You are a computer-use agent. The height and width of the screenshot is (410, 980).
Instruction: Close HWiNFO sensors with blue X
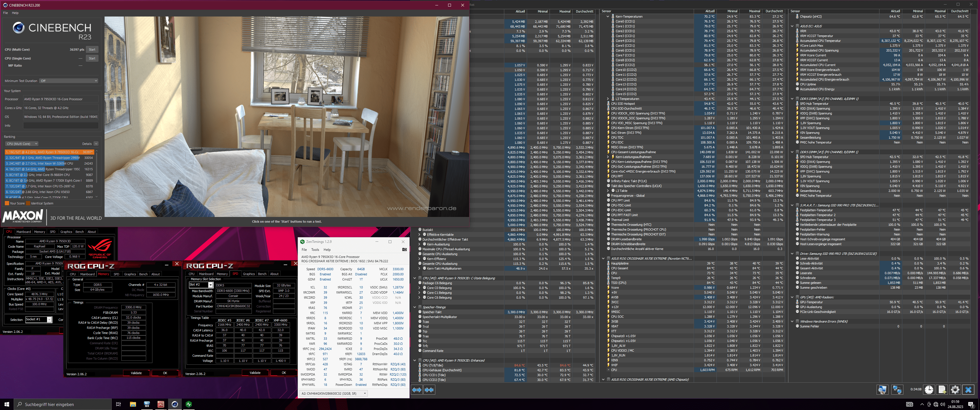968,389
